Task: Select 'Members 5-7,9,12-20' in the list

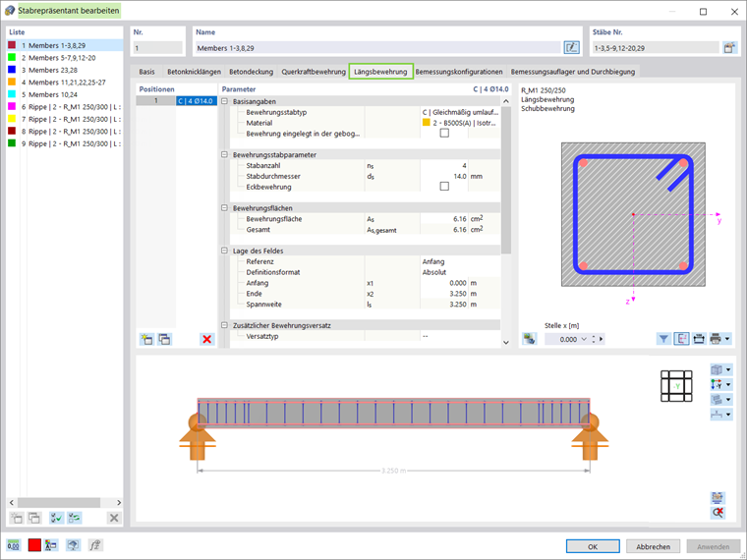Action: tap(65, 58)
